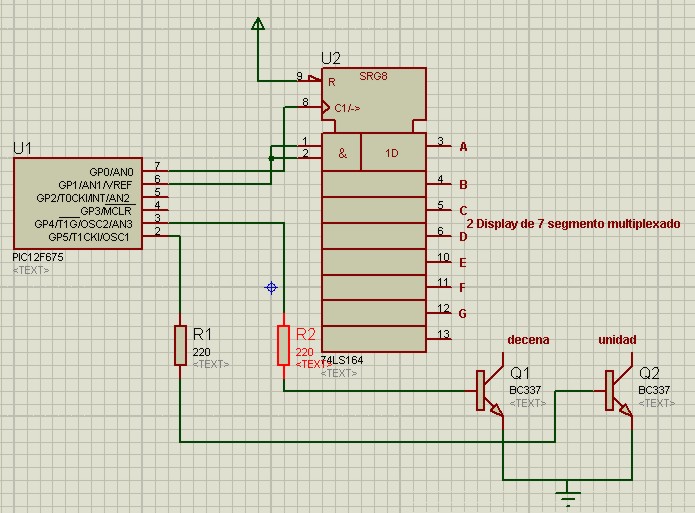695x513 pixels.
Task: Select the PIC12F675 microcontroller body
Action: pos(76,203)
